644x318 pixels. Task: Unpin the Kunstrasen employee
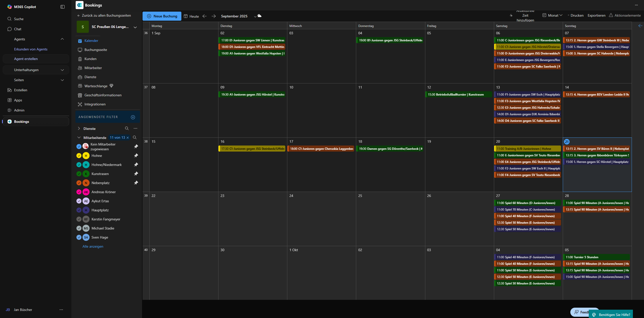[136, 174]
